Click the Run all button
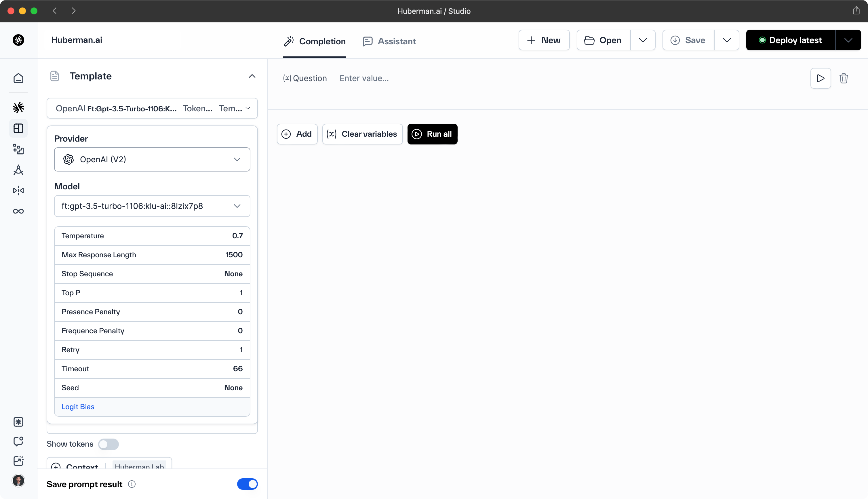This screenshot has width=868, height=499. [x=432, y=134]
